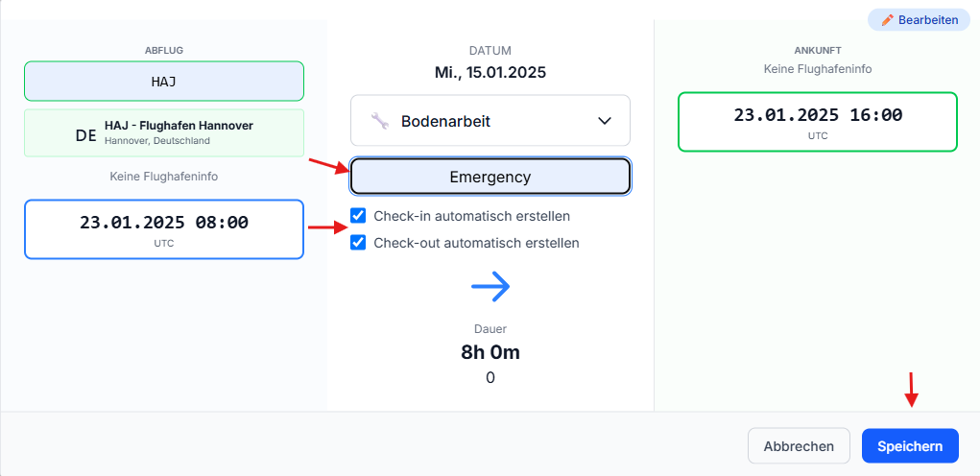This screenshot has height=476, width=980.
Task: Click the Check-in automatisch erstellen label
Action: coord(472,216)
